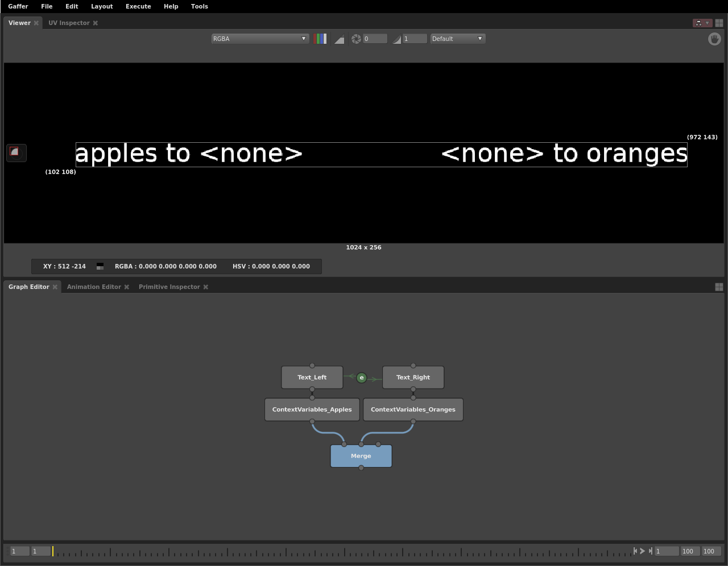728x566 pixels.
Task: Open the RGBA channel dropdown
Action: (259, 39)
